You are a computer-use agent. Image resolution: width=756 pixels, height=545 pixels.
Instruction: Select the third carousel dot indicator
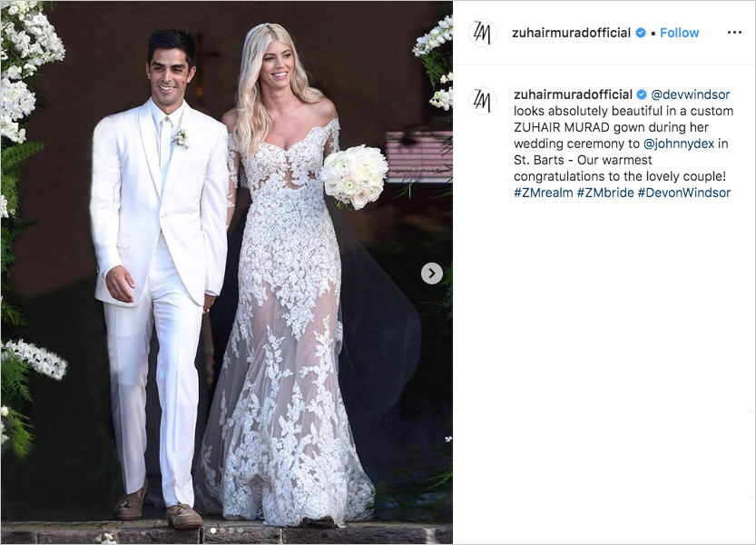[x=231, y=530]
